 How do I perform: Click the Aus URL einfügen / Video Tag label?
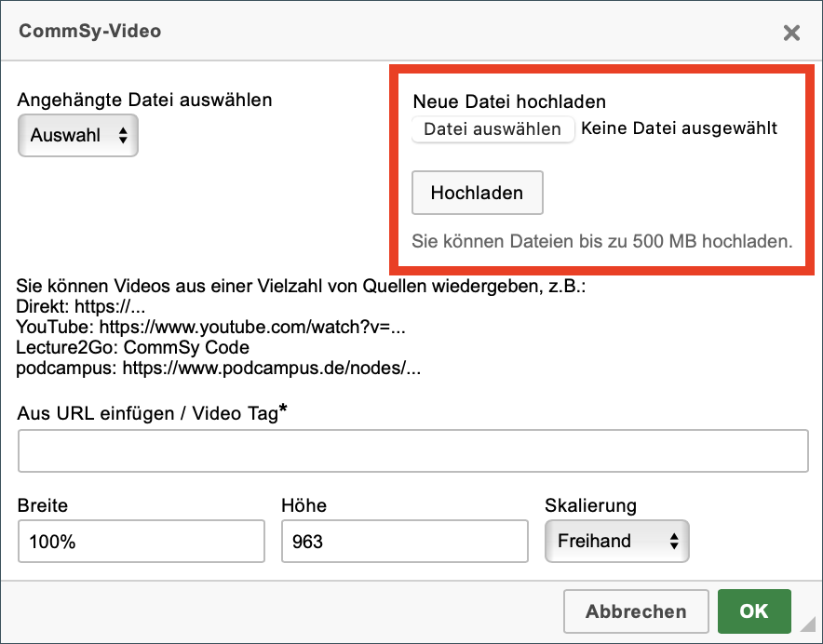pos(152,413)
